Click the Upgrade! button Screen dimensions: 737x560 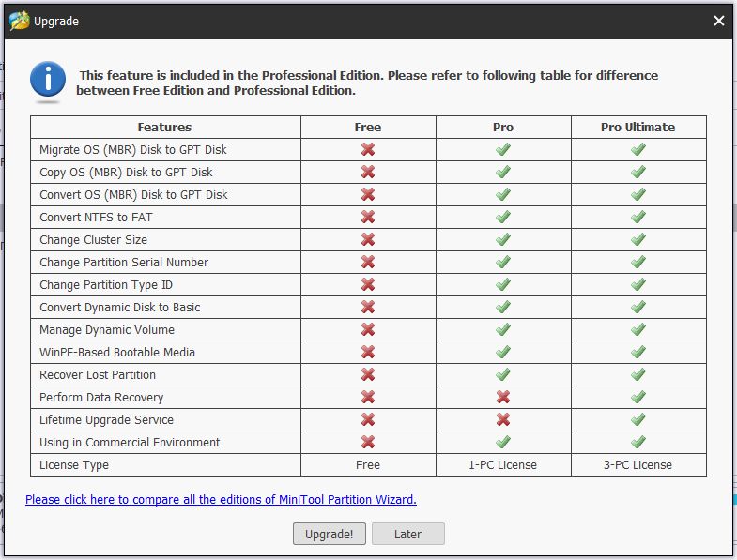[x=329, y=534]
